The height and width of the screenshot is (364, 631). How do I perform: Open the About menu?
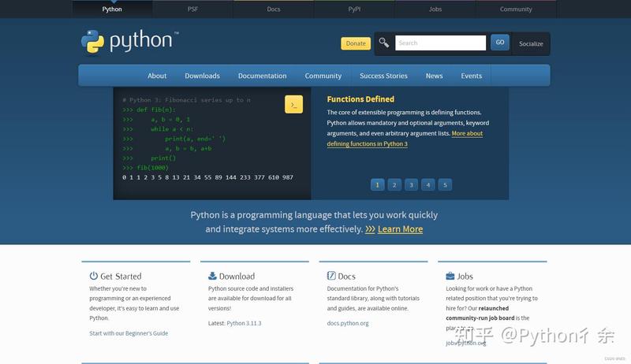pyautogui.click(x=157, y=76)
